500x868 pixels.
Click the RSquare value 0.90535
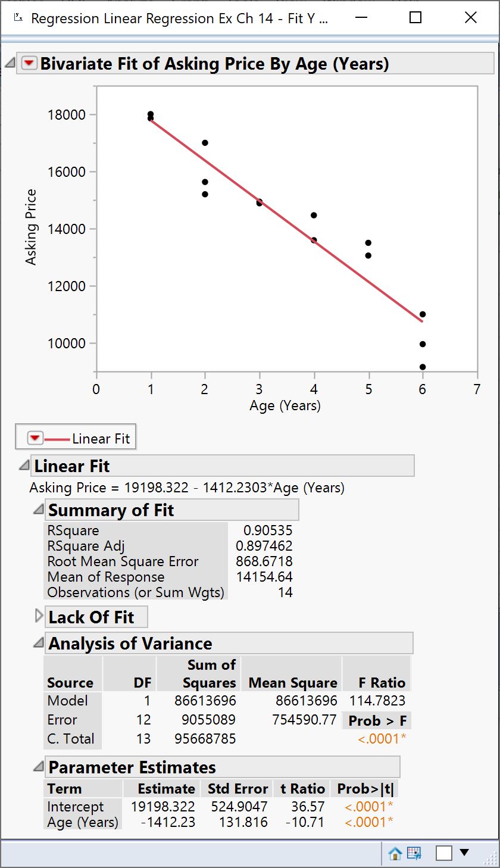pos(268,530)
